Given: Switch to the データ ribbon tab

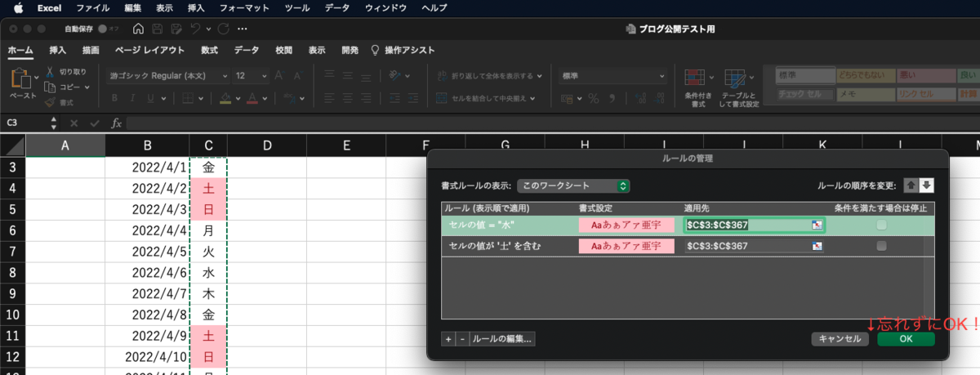Looking at the screenshot, I should 247,50.
